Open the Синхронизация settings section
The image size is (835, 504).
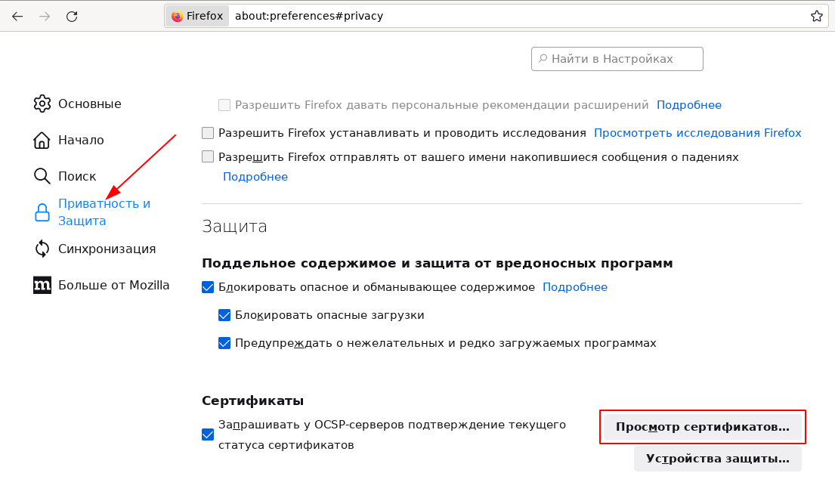click(x=107, y=249)
